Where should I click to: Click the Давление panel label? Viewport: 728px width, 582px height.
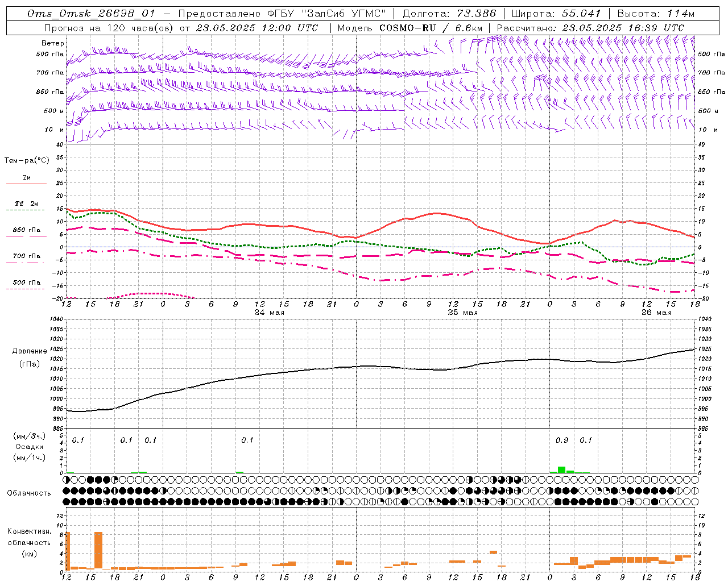(x=30, y=351)
